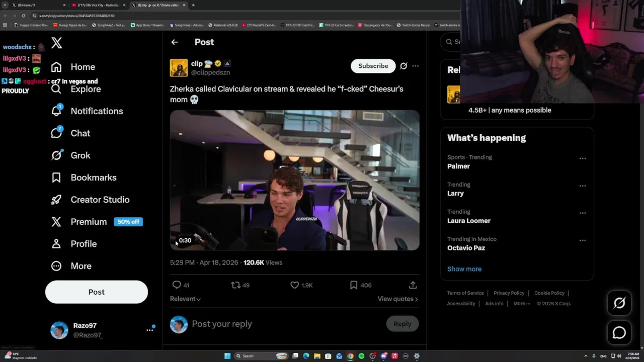
Task: Click the @clippedszn handle
Action: tap(210, 72)
